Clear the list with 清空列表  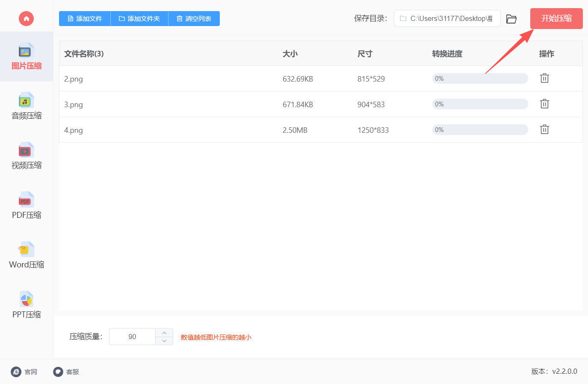(194, 18)
